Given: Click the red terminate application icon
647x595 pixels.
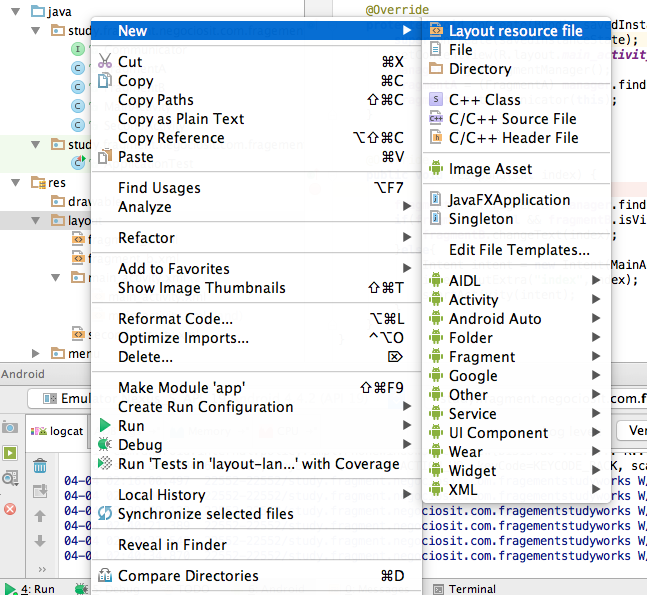Looking at the screenshot, I should (x=11, y=509).
